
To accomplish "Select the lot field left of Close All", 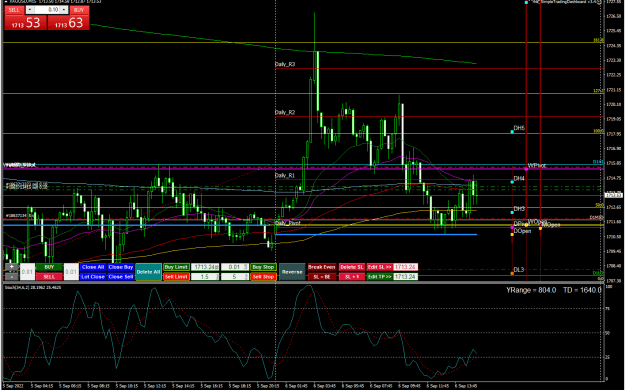I will pyautogui.click(x=71, y=272).
